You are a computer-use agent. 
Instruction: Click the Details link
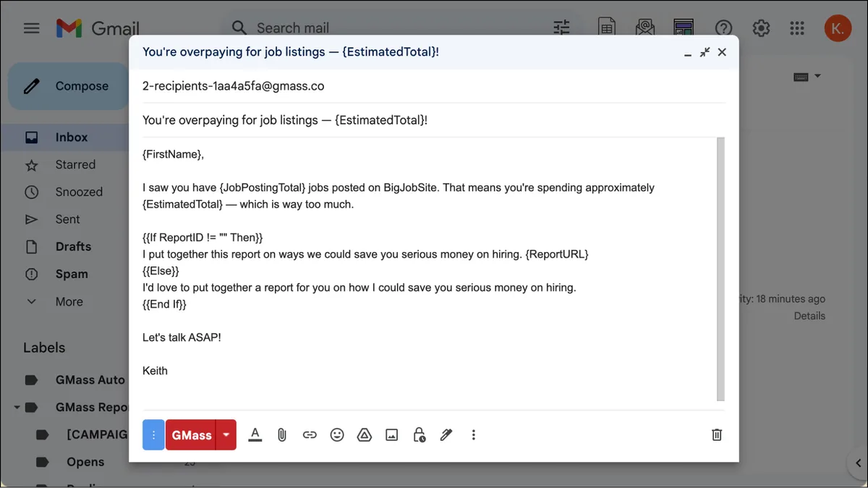click(809, 316)
